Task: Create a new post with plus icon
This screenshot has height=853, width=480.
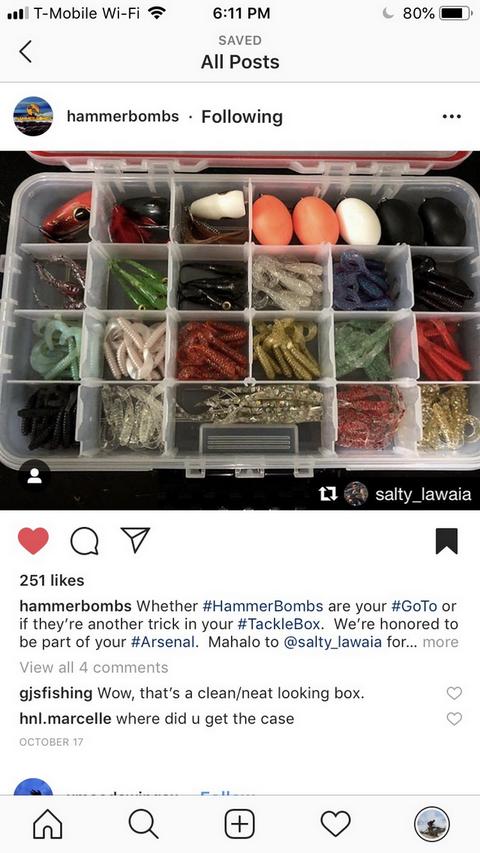Action: pos(240,824)
